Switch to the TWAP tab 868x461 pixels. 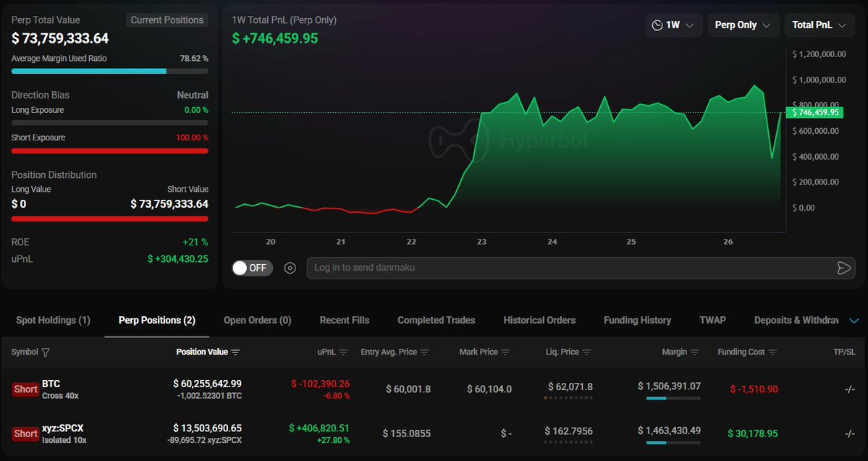(x=712, y=320)
